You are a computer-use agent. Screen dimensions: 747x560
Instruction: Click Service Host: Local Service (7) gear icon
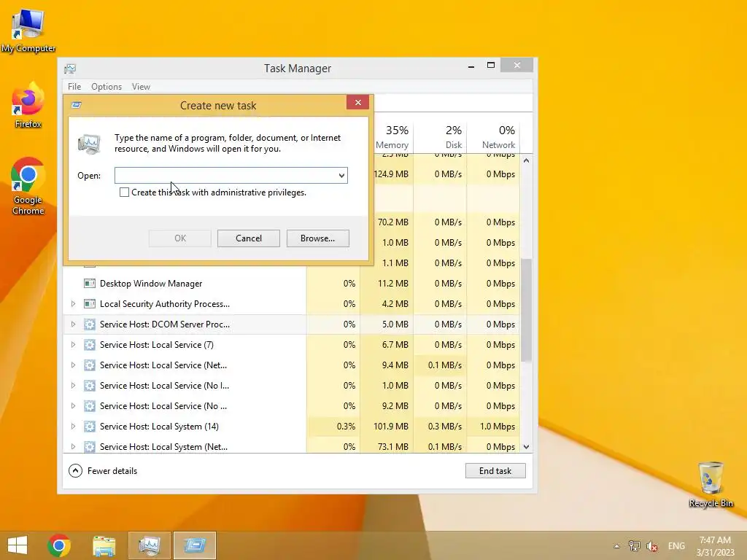pyautogui.click(x=90, y=345)
